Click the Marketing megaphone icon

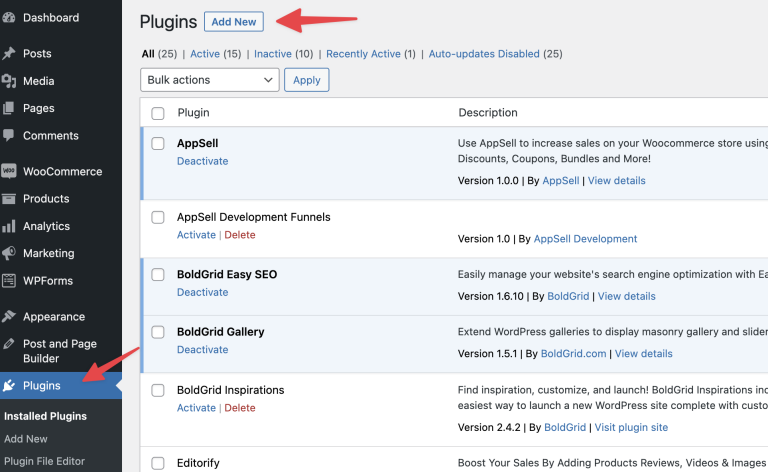click(x=8, y=253)
